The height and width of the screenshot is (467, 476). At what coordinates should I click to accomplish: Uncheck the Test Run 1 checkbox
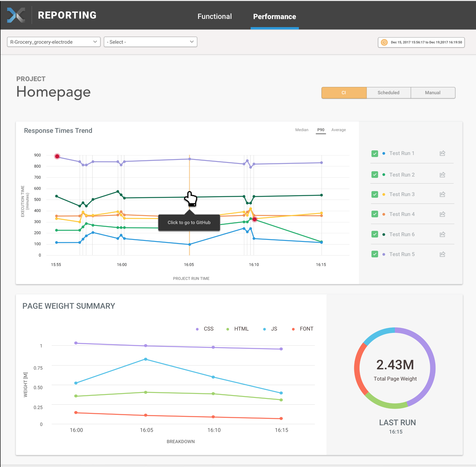tap(375, 154)
